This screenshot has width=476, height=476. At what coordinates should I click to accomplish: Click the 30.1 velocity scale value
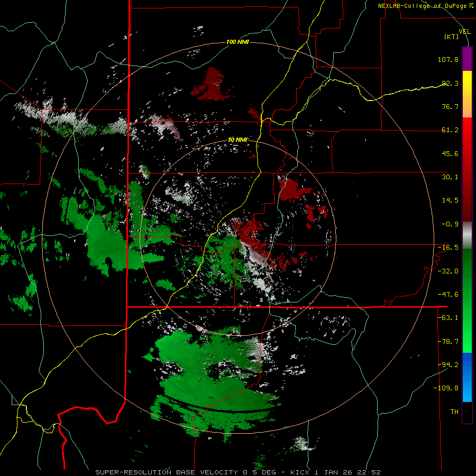pyautogui.click(x=450, y=177)
